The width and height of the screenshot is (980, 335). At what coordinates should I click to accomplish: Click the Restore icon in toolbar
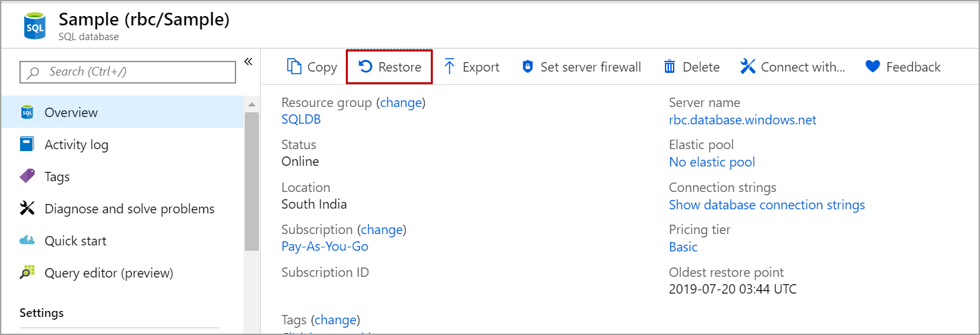click(365, 67)
